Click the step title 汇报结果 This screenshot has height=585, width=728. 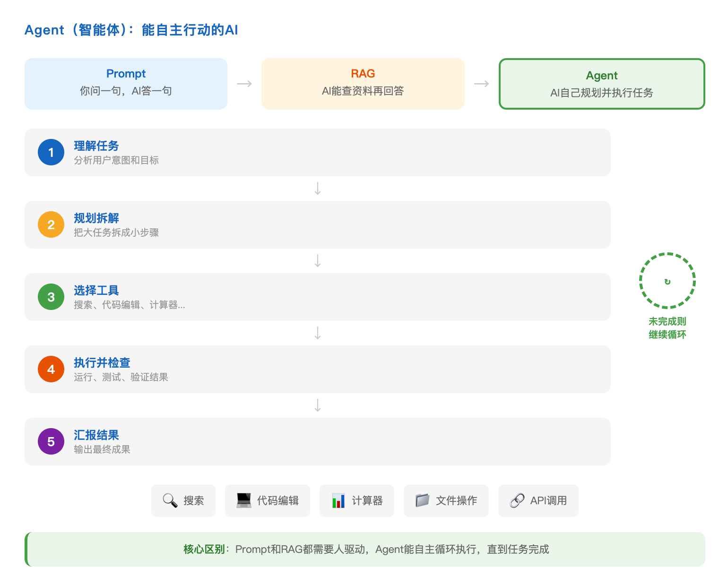[96, 435]
